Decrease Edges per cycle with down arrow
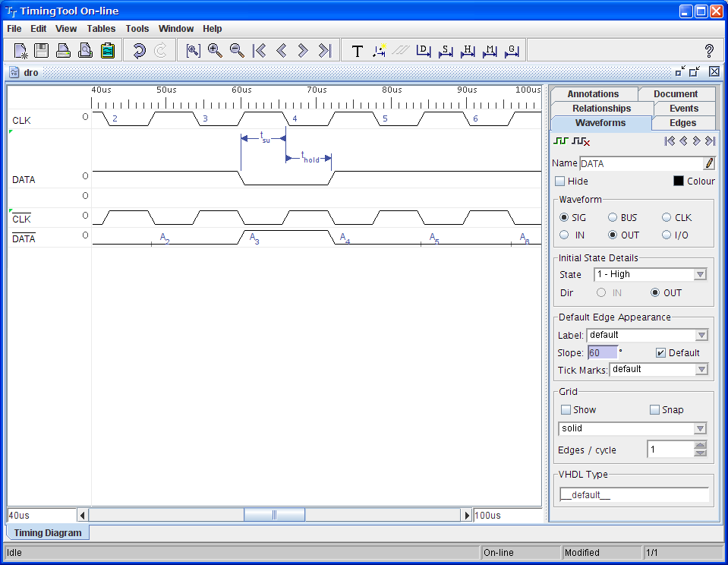728x565 pixels. point(700,453)
